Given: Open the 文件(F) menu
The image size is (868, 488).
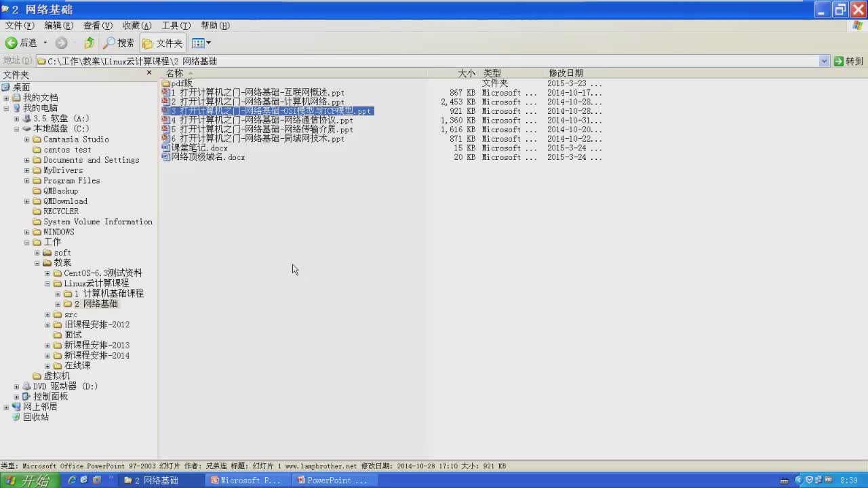Looking at the screenshot, I should pyautogui.click(x=20, y=25).
